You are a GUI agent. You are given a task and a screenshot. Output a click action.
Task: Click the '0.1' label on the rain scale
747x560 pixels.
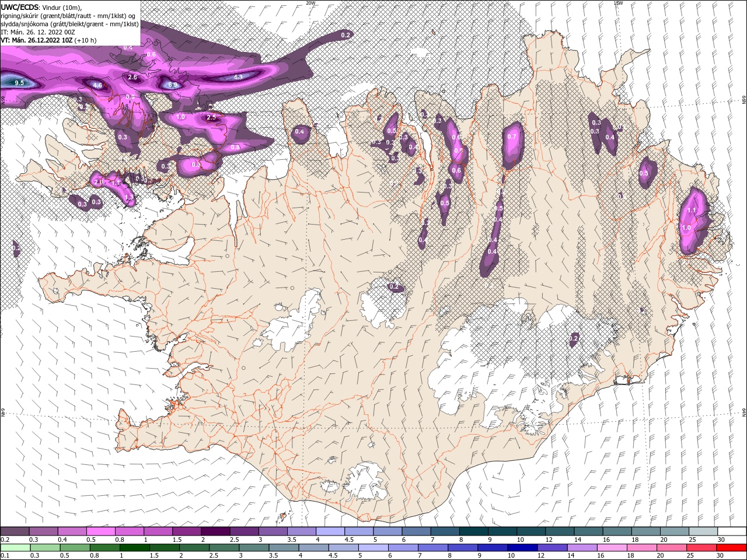tap(5, 556)
